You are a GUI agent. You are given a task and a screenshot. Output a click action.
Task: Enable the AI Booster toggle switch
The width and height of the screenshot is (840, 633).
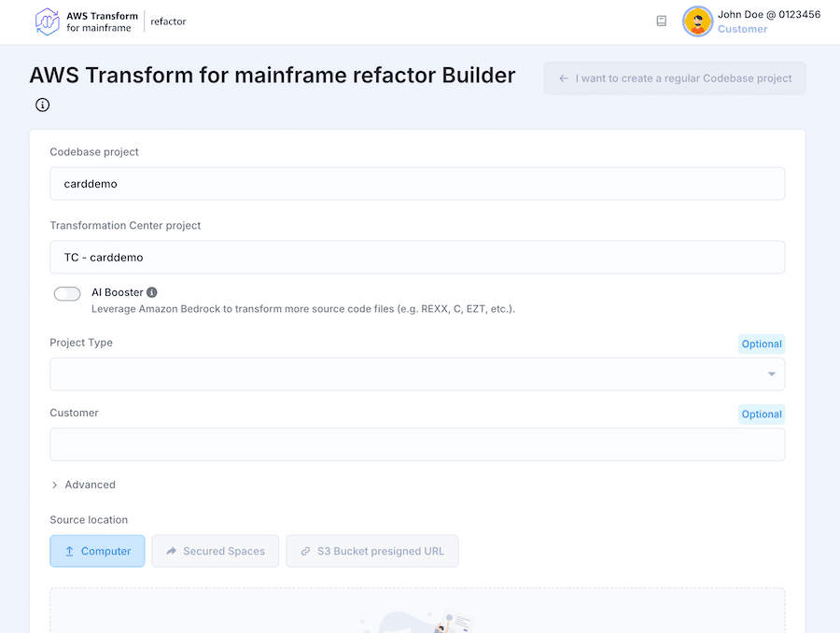67,294
